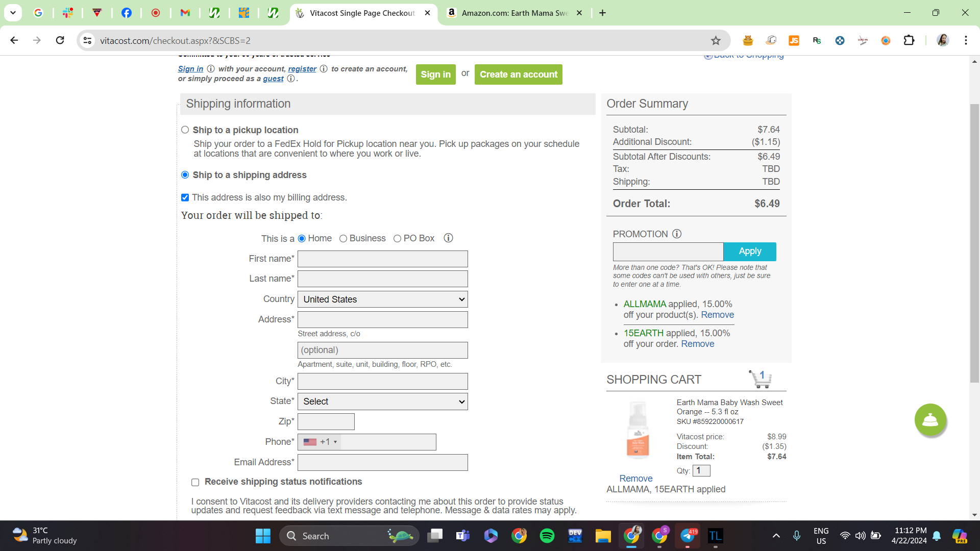Remove the 15EARTH promo code

697,344
